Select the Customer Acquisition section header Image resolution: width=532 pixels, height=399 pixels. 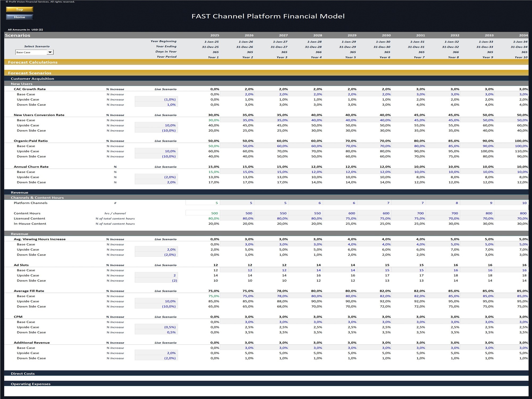pos(32,78)
